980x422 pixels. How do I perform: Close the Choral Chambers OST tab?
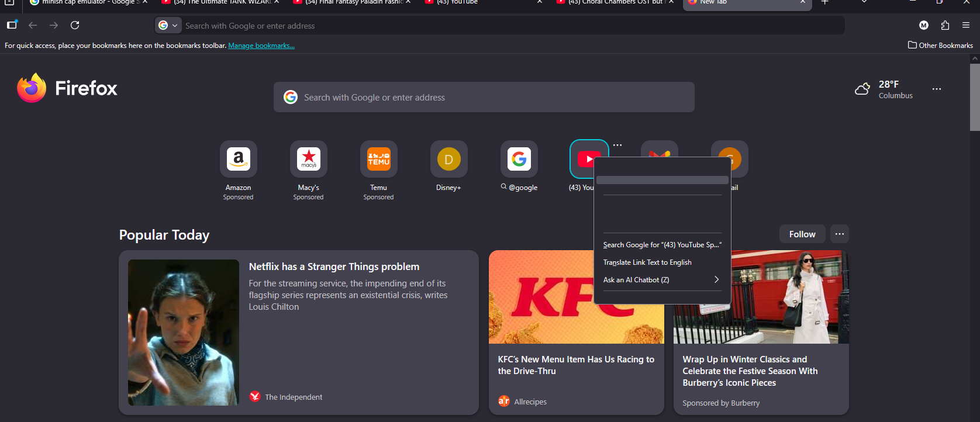671,2
